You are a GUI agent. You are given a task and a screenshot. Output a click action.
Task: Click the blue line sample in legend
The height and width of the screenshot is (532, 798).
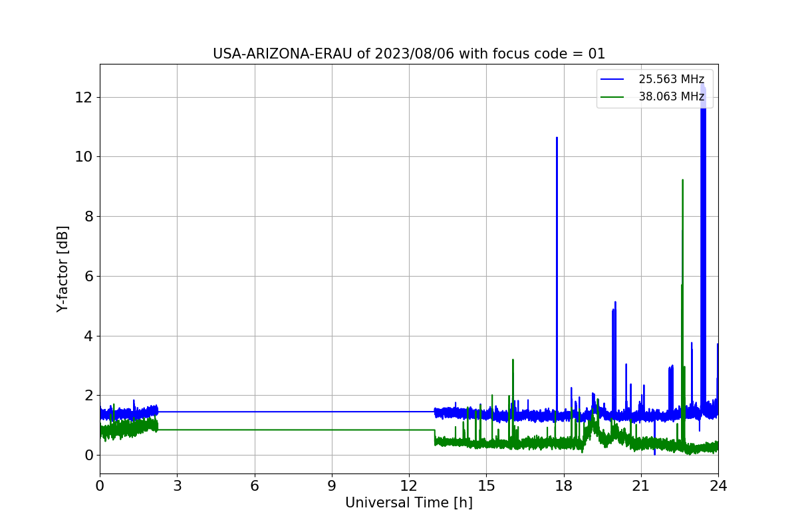(x=612, y=80)
